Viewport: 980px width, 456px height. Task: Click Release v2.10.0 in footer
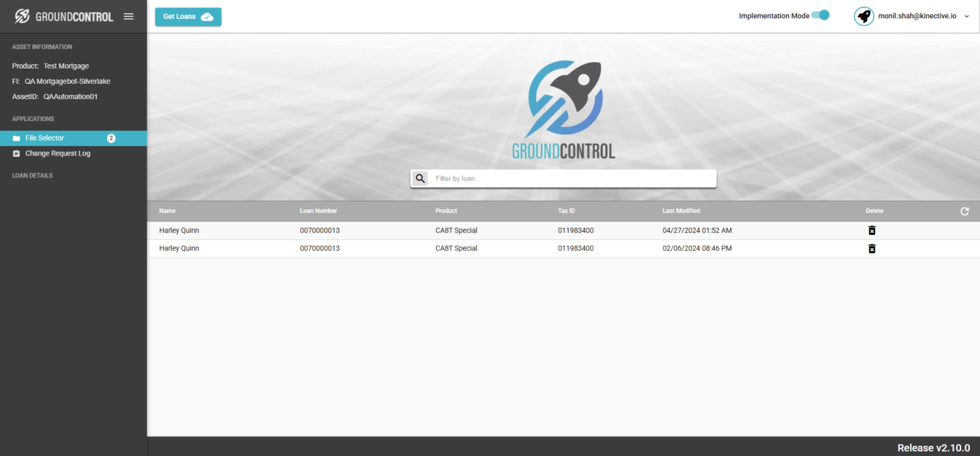click(933, 448)
